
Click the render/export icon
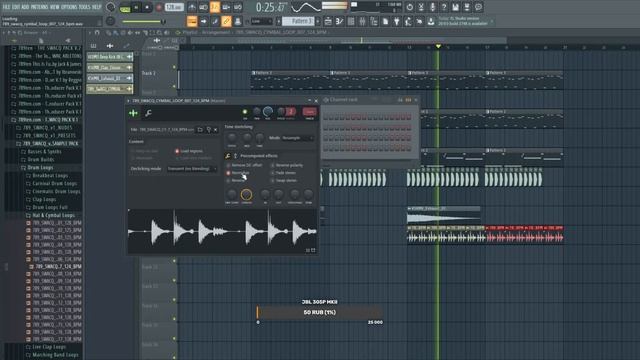tap(467, 7)
